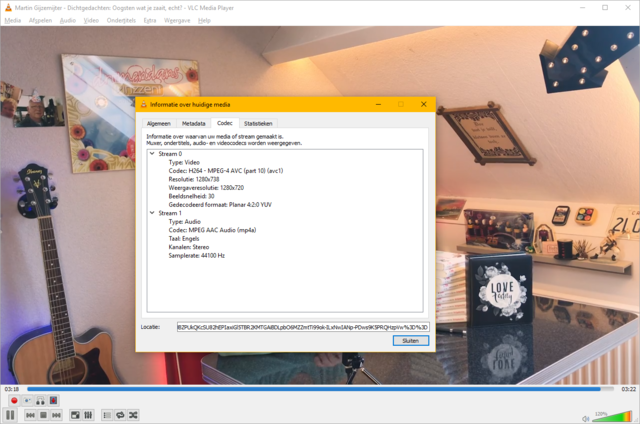Toggle fullscreen video mode
This screenshot has height=424, width=640.
pos(75,415)
